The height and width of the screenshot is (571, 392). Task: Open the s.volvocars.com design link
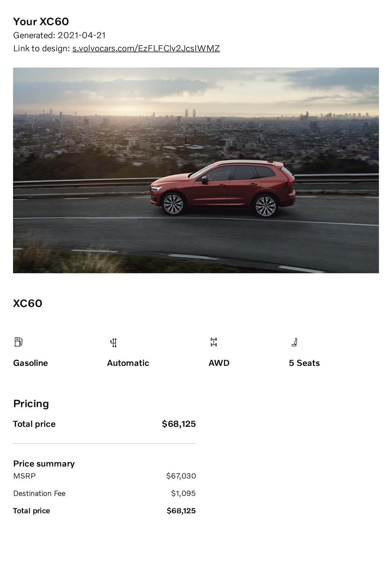pyautogui.click(x=146, y=48)
